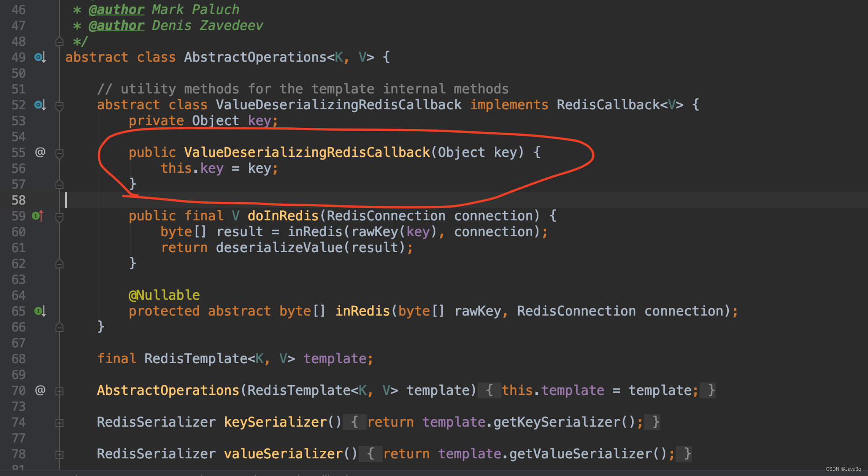Expand folded keySerializer method on line 74

click(59, 423)
